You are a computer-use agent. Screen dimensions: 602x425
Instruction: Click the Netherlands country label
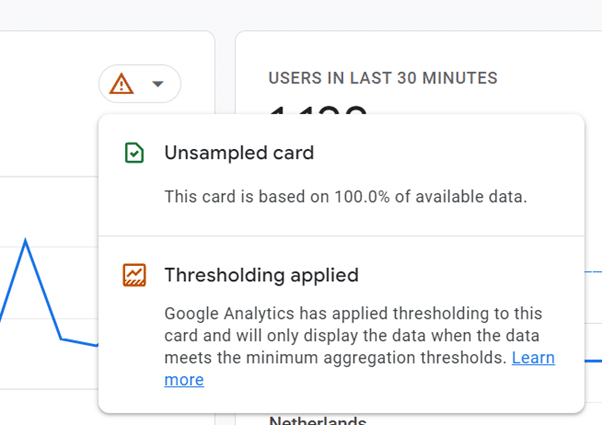[318, 420]
